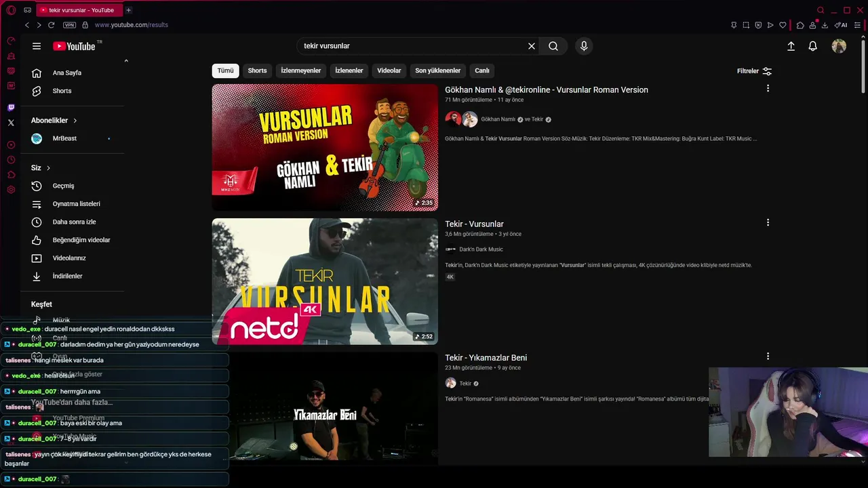Open Gökhan Namlı channel name link

pyautogui.click(x=498, y=119)
